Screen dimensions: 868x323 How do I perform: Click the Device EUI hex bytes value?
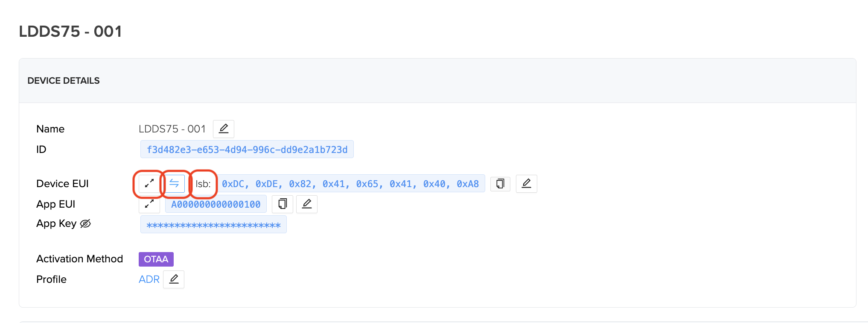point(350,184)
